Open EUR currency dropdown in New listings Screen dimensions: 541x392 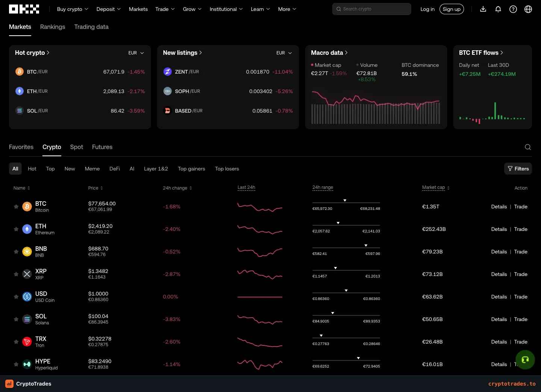coord(284,53)
